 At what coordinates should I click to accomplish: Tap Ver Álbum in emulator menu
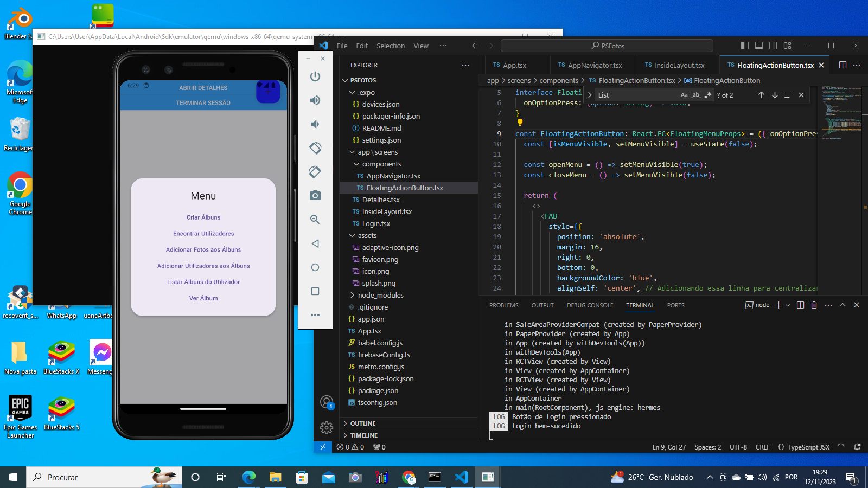coord(203,298)
